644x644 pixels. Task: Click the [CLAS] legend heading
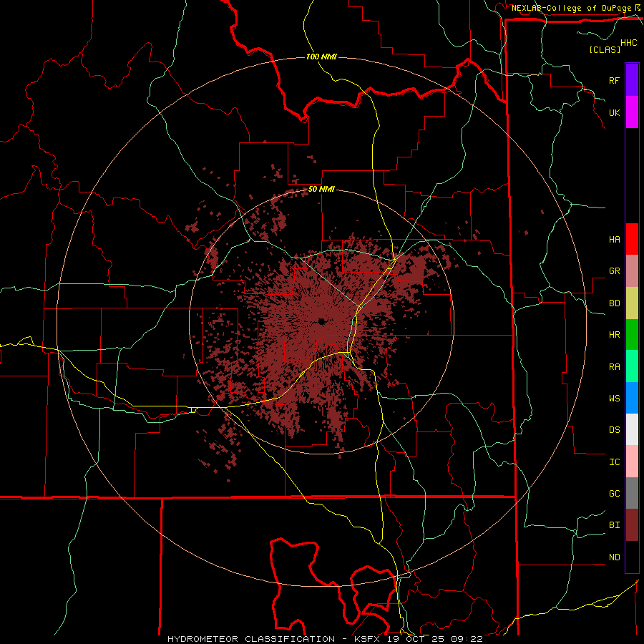click(x=605, y=49)
